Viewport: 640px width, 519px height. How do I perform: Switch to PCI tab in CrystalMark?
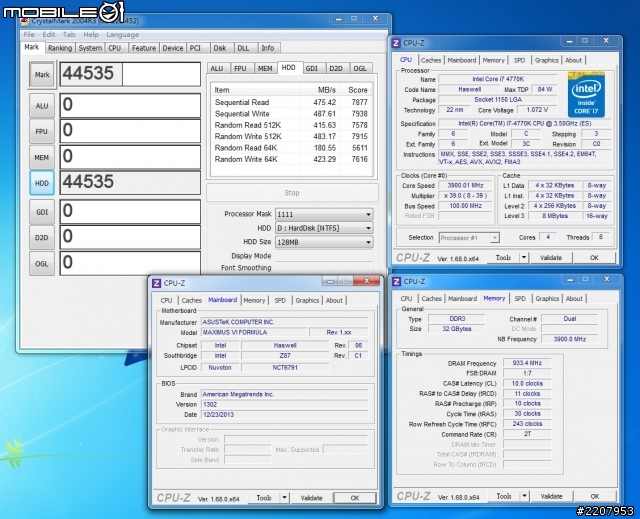(196, 48)
